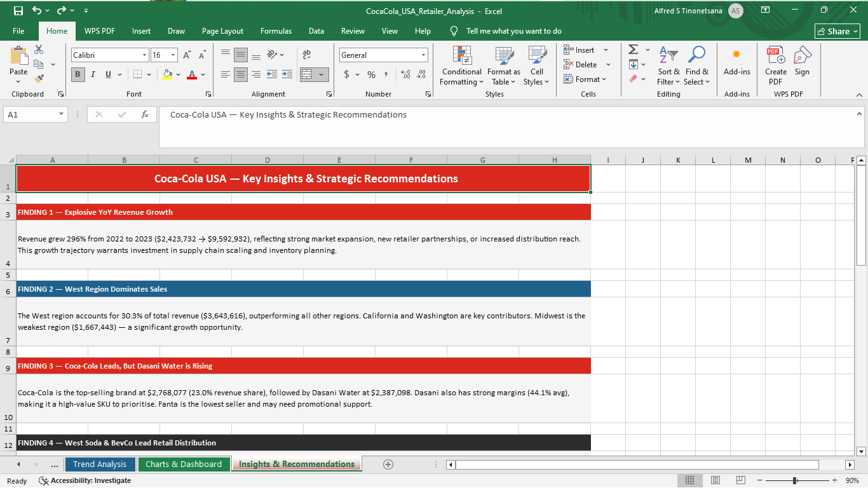Open Cell Styles gallery
868x488 pixels.
click(537, 65)
